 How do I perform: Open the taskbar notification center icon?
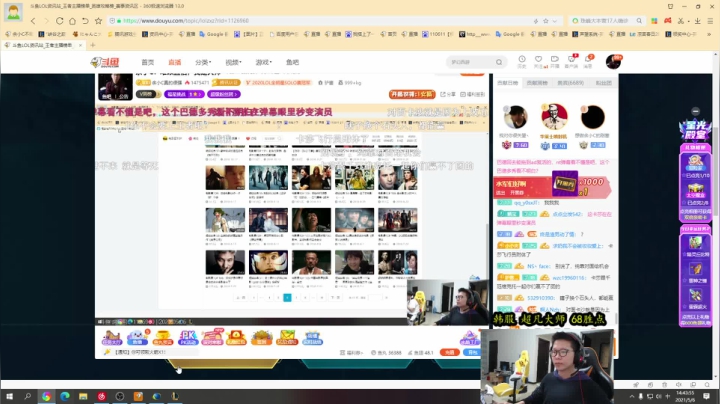707,396
